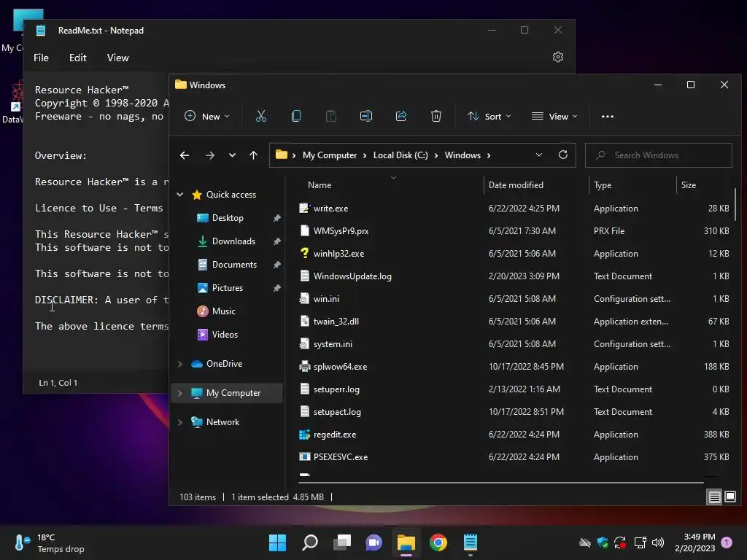Image resolution: width=747 pixels, height=560 pixels.
Task: Open the Notepad Edit menu
Action: click(77, 58)
